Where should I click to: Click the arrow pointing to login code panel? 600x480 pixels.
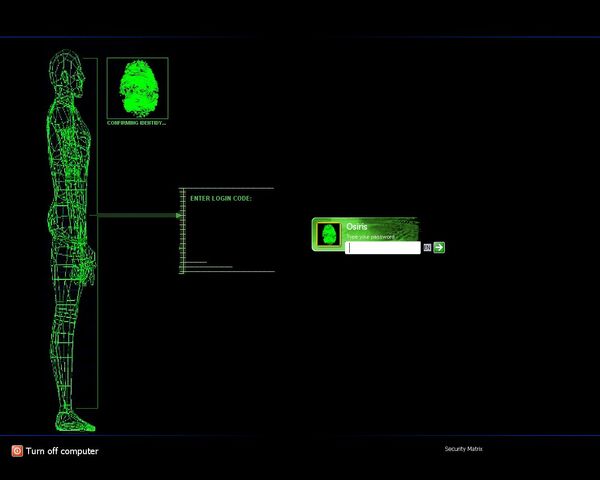pyautogui.click(x=140, y=216)
